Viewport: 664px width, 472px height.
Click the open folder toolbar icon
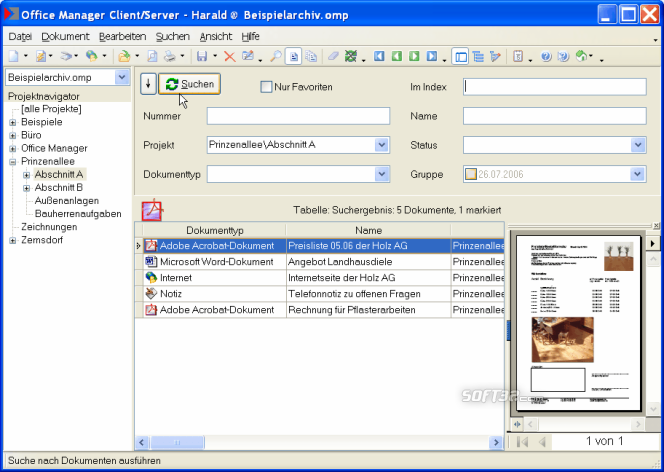click(124, 56)
